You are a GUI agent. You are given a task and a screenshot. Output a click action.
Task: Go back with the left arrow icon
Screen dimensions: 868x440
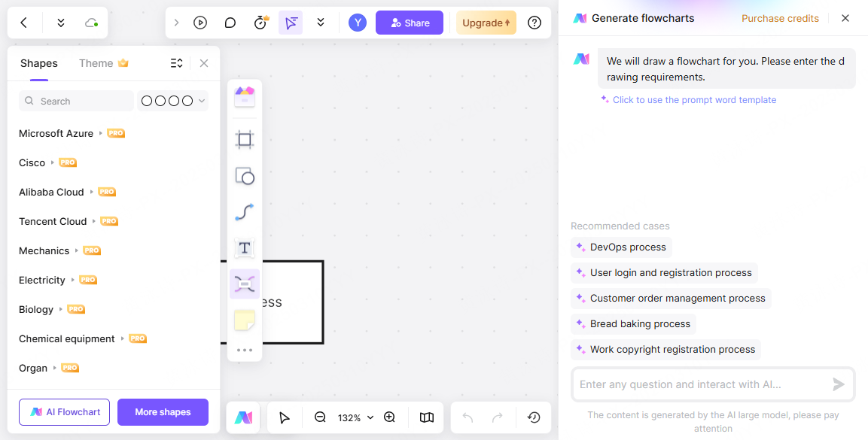(x=23, y=23)
